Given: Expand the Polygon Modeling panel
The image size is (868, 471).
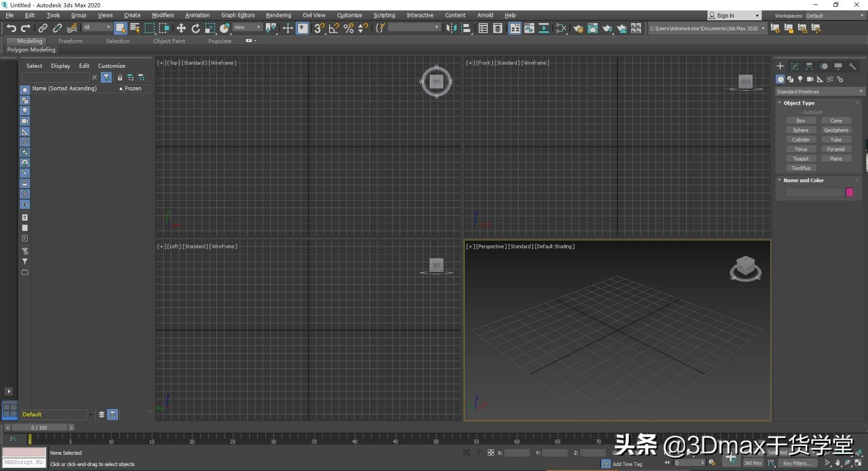Looking at the screenshot, I should tap(31, 50).
